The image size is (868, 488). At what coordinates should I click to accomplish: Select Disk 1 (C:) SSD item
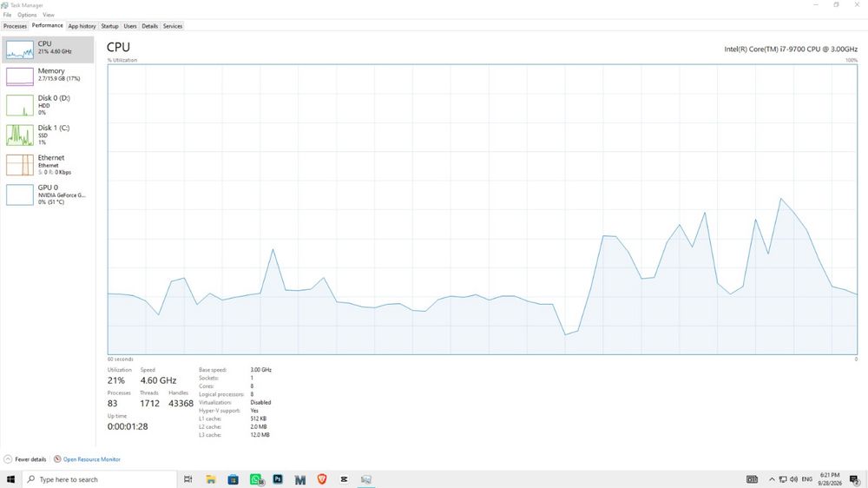click(48, 135)
